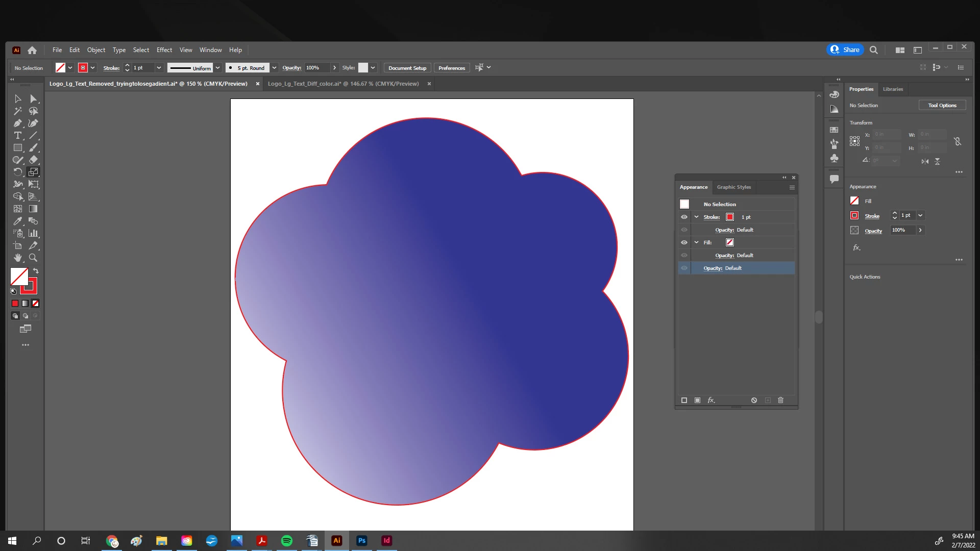Toggle Opacity Default row visibility eye
Screen dimensions: 980x551
tap(684, 268)
